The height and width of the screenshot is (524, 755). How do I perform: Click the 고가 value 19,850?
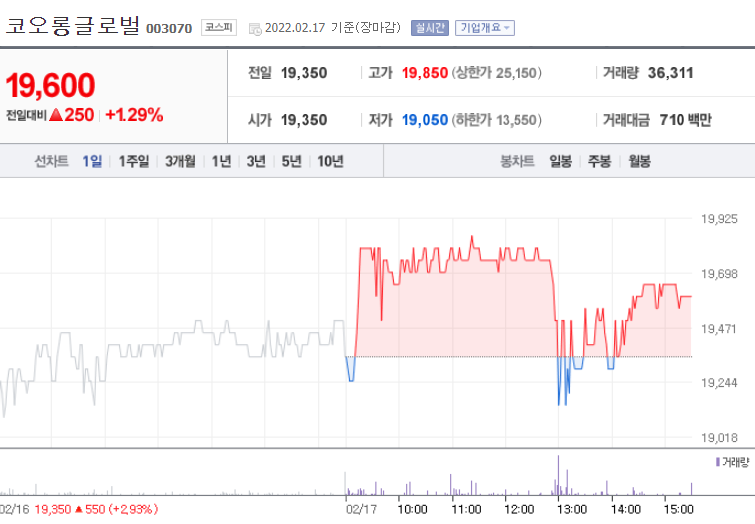pos(425,73)
